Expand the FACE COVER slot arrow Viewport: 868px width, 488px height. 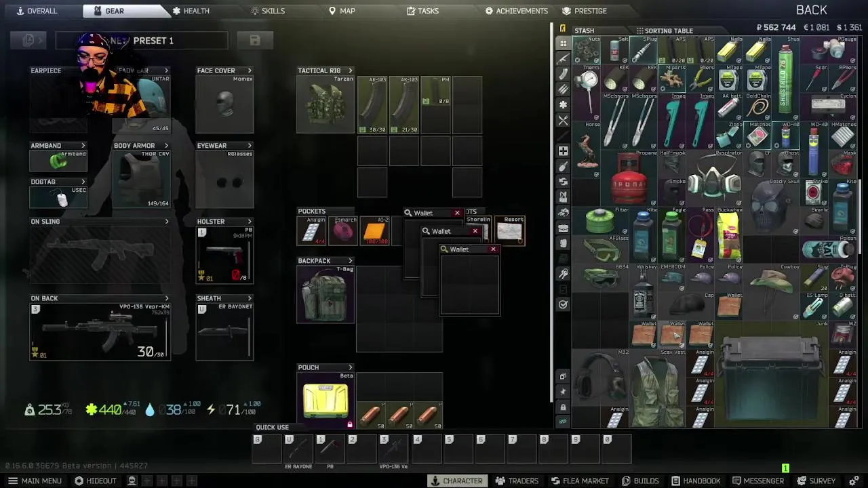pyautogui.click(x=249, y=70)
